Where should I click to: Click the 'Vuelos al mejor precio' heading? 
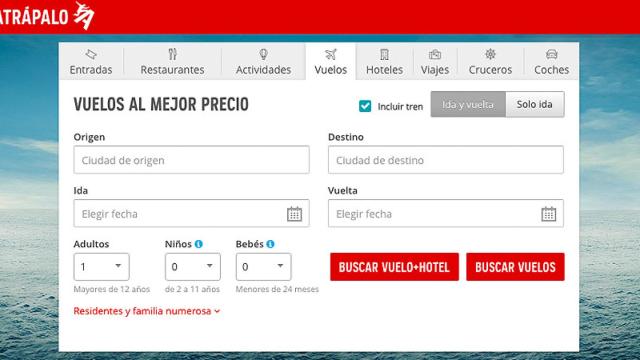[x=161, y=104]
